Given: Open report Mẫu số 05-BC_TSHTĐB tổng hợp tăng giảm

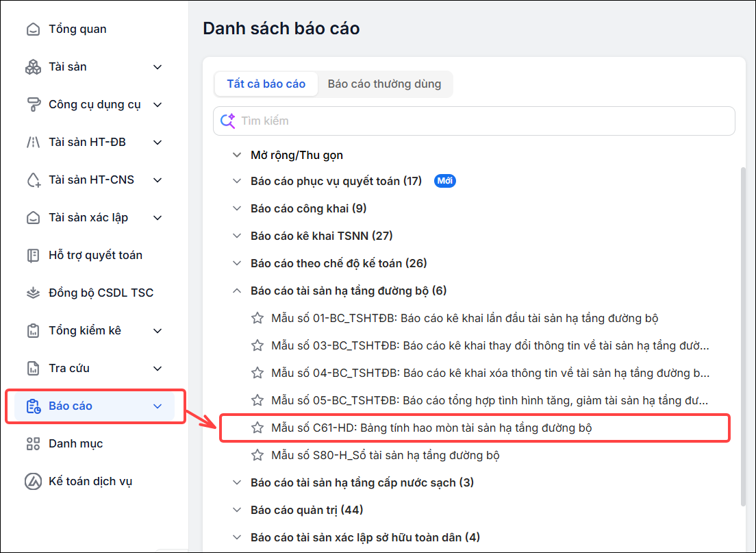Looking at the screenshot, I should click(490, 400).
